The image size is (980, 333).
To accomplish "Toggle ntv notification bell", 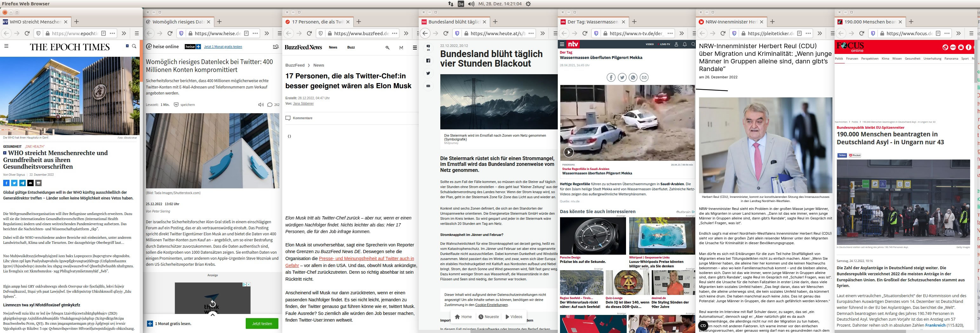I will click(x=685, y=44).
